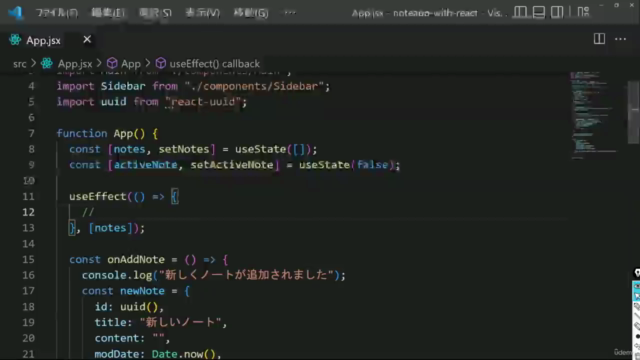Toggle the primary side bar layout icon
Screen dimensions: 640x360
[520, 12]
